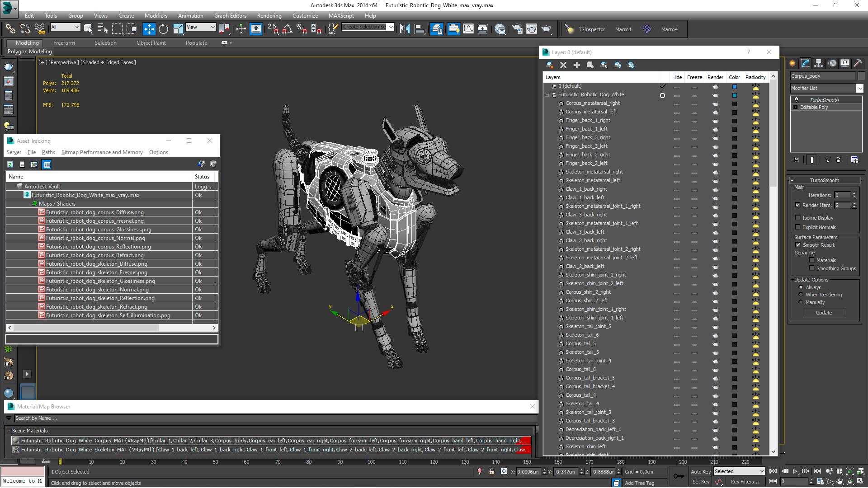Open the Utilities hammer panel tab
The height and width of the screenshot is (488, 868).
(x=858, y=63)
